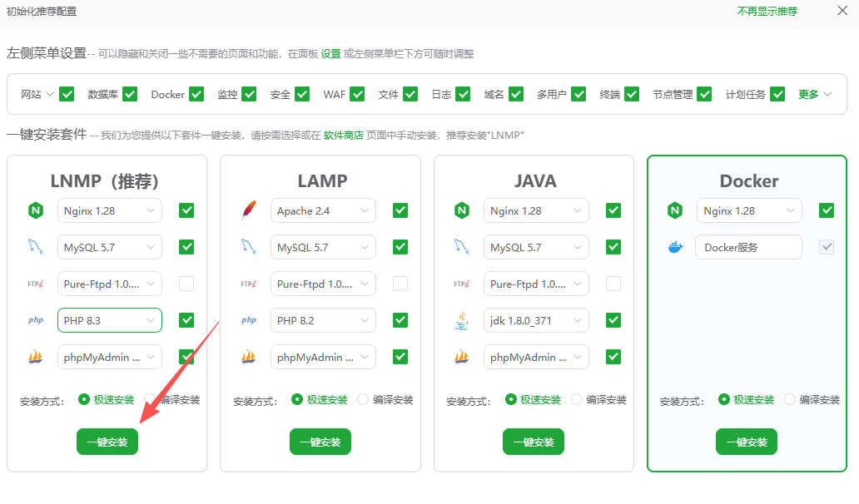Open PHP 8.3 version dropdown
Screen dimensions: 859x504
109,320
